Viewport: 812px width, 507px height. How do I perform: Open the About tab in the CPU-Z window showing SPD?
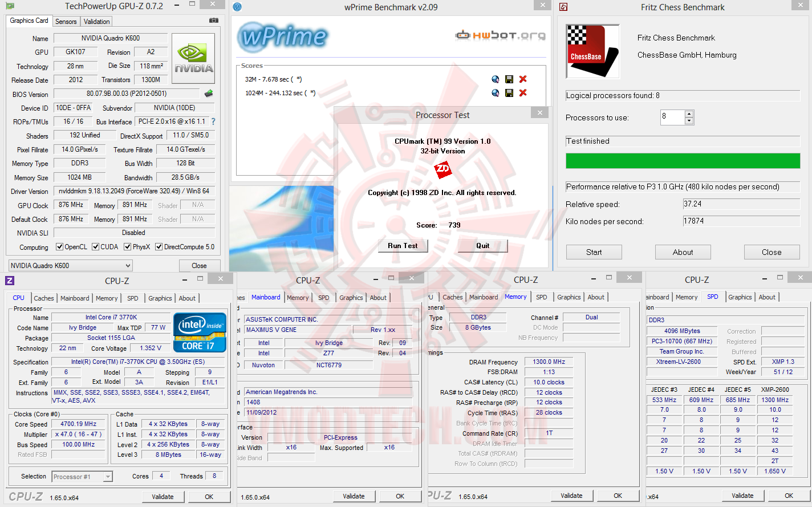[767, 297]
